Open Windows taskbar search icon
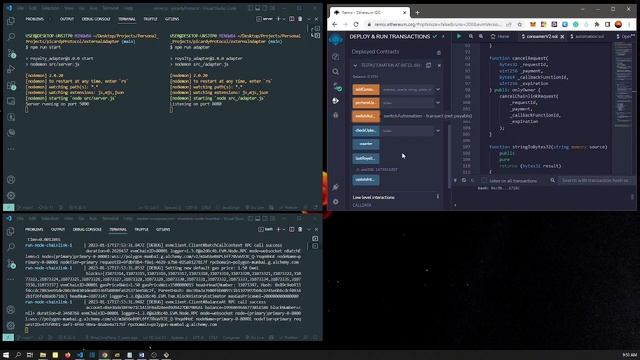The image size is (640, 360). click(x=18, y=355)
